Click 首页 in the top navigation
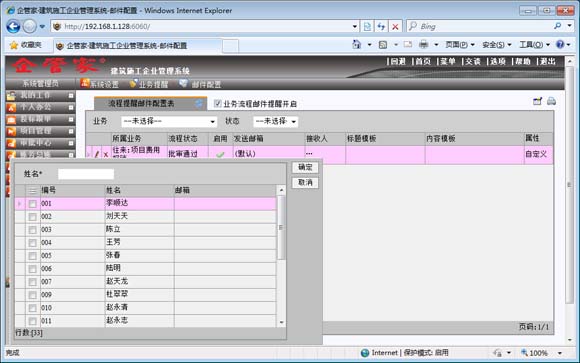Viewport: 580px width, 363px height. tap(423, 62)
